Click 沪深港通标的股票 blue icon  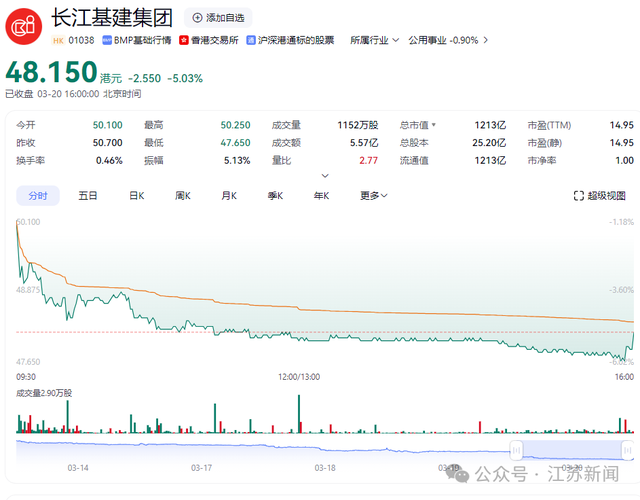click(251, 40)
